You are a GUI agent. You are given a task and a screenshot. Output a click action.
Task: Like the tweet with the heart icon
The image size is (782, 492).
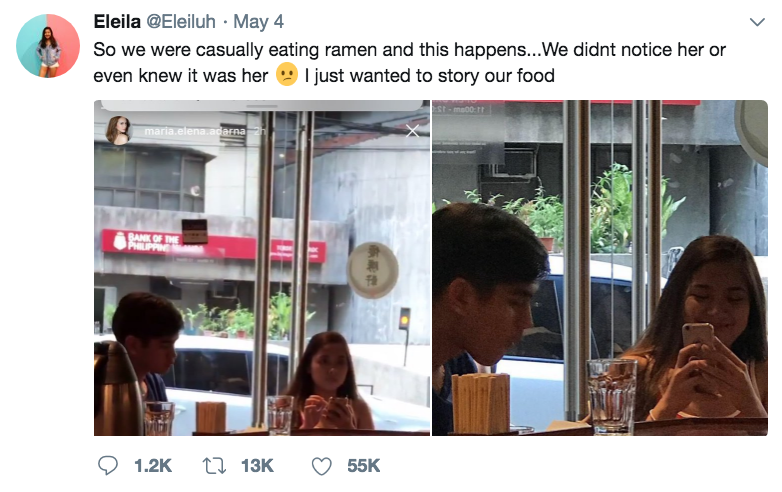[321, 465]
